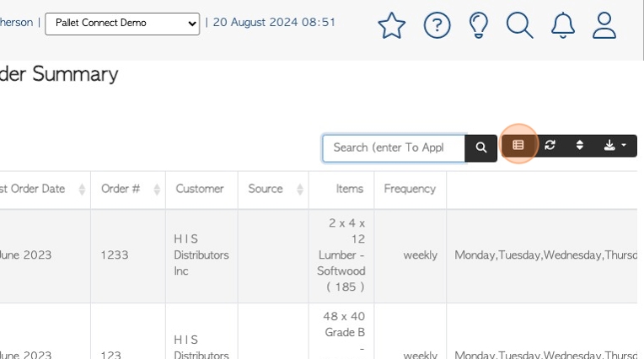Click 2 x 4 x 12 Lumber item cell

point(341,255)
